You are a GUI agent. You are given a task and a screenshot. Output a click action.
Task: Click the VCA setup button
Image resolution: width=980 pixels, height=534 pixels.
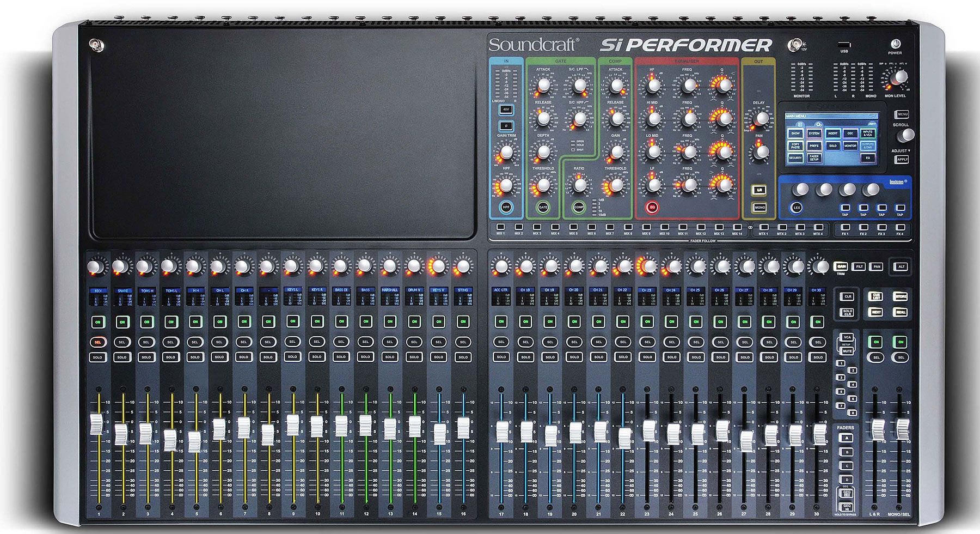point(847,338)
